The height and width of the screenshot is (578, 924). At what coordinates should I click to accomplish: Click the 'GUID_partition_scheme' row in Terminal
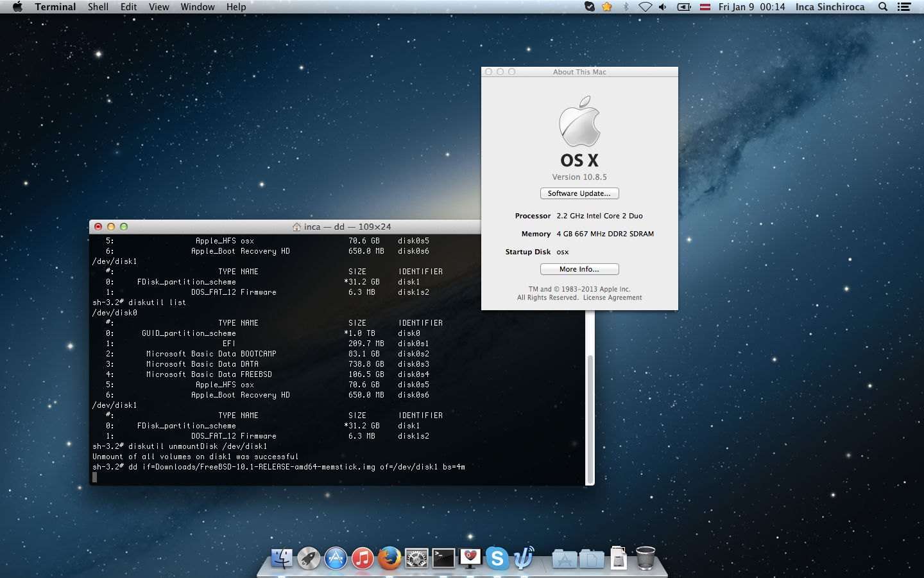(263, 333)
